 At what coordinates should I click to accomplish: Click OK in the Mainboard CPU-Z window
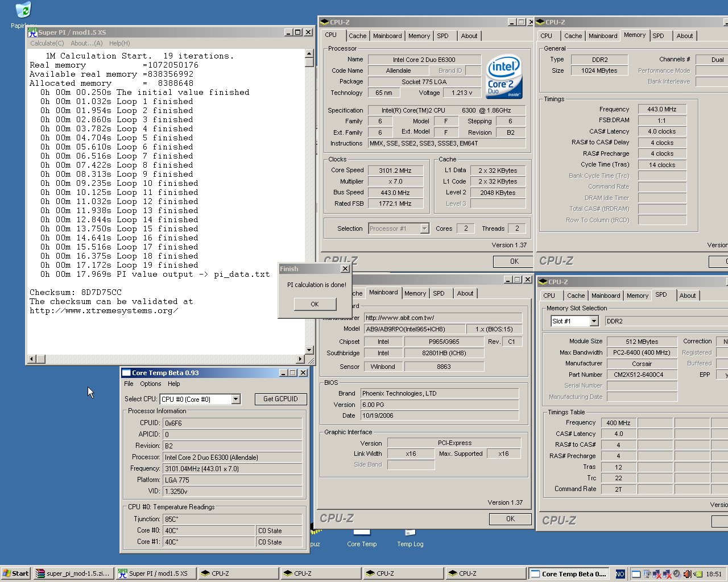tap(510, 519)
